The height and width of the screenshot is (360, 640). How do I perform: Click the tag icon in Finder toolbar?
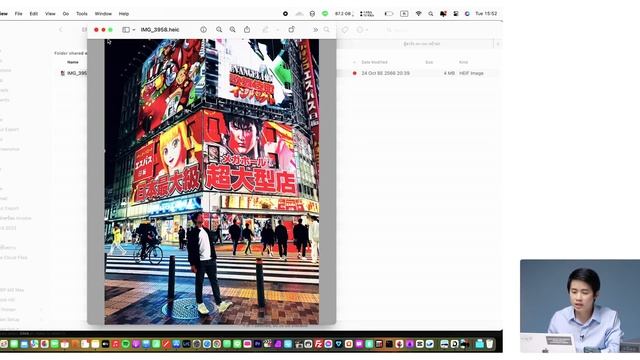click(345, 30)
